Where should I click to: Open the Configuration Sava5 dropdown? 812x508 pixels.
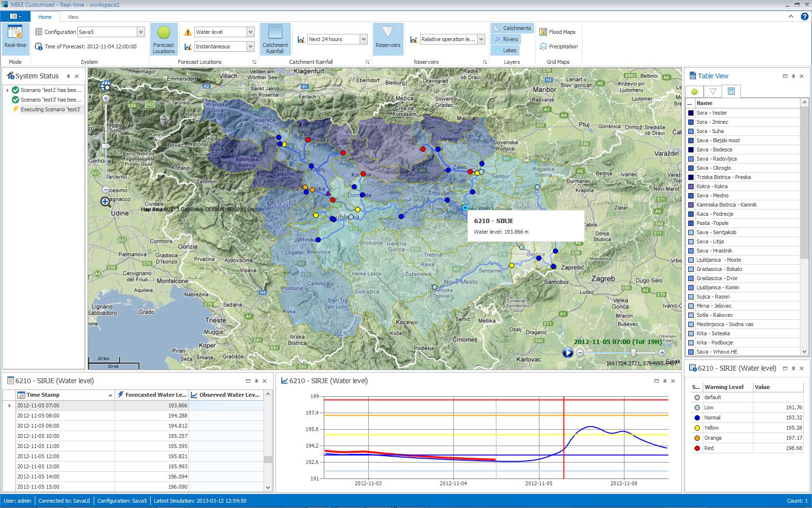coord(141,32)
